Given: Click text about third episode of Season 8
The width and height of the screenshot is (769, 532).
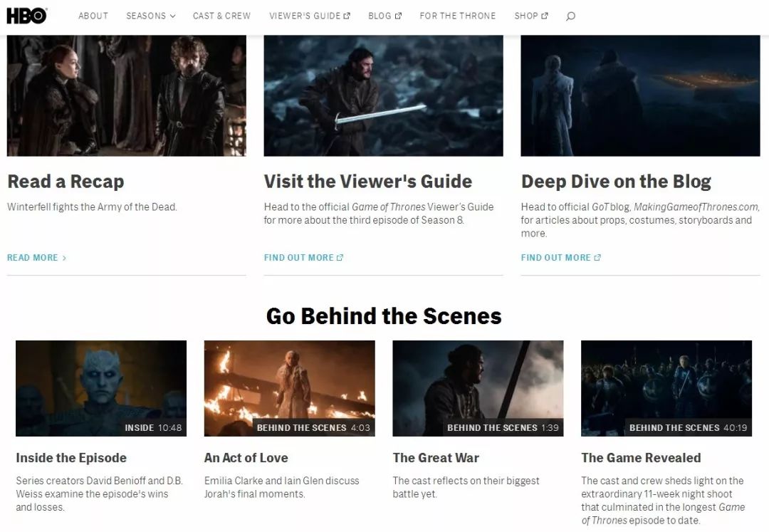Looking at the screenshot, I should coord(379,214).
